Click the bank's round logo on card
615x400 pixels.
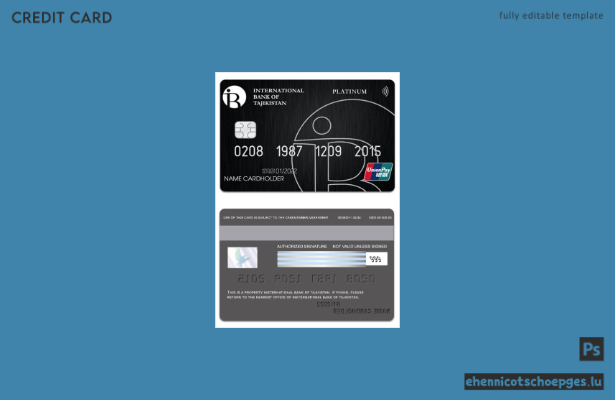click(x=234, y=97)
